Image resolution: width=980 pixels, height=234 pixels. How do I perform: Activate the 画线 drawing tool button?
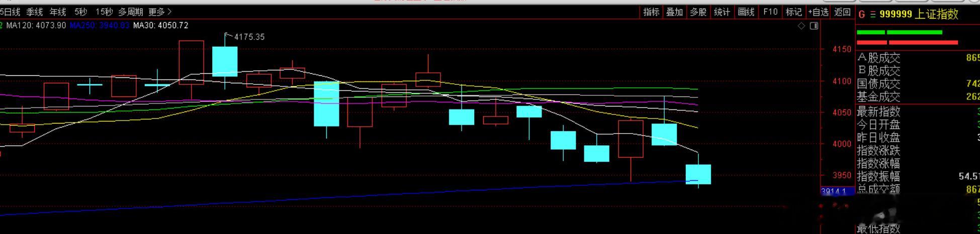[x=746, y=12]
